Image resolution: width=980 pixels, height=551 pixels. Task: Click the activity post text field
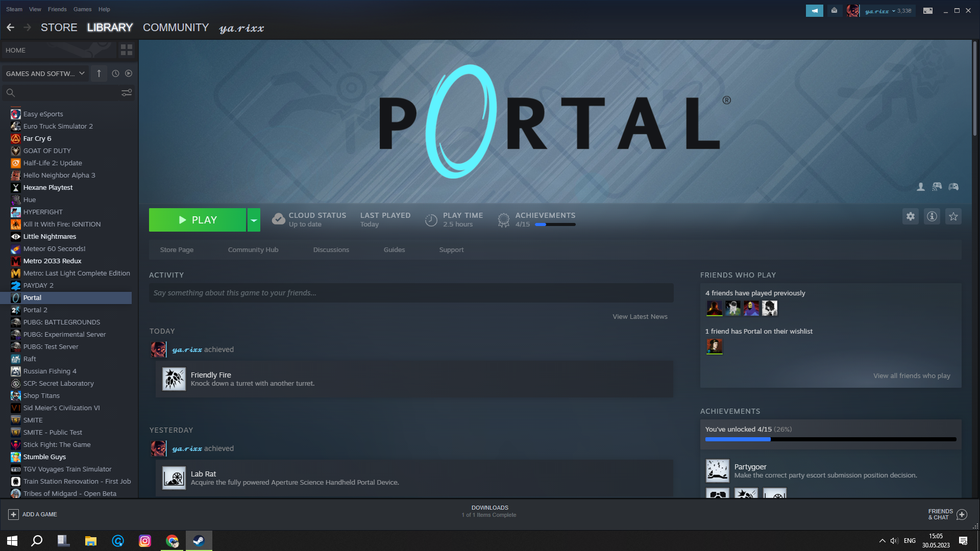[411, 293]
